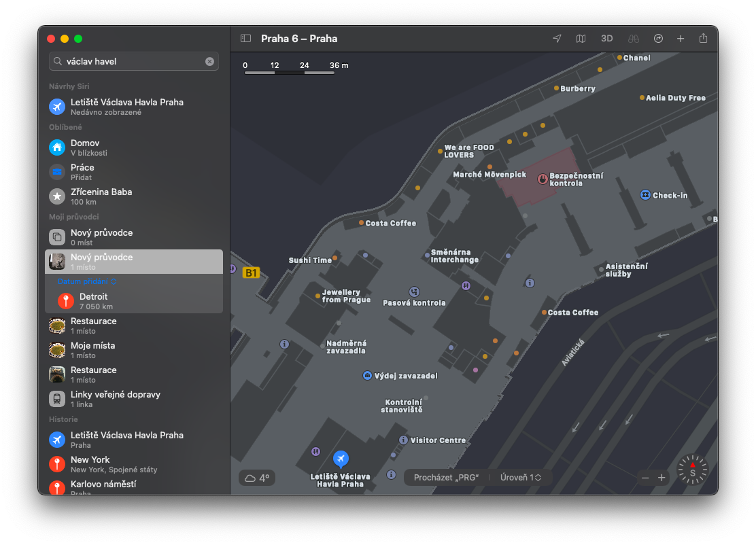This screenshot has height=545, width=756.
Task: Open the Úroveň 1 level dropdown
Action: 521,478
